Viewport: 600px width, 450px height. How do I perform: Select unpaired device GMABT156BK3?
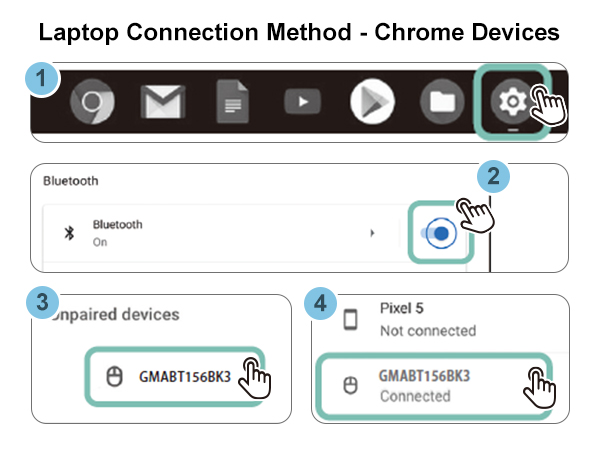point(175,377)
